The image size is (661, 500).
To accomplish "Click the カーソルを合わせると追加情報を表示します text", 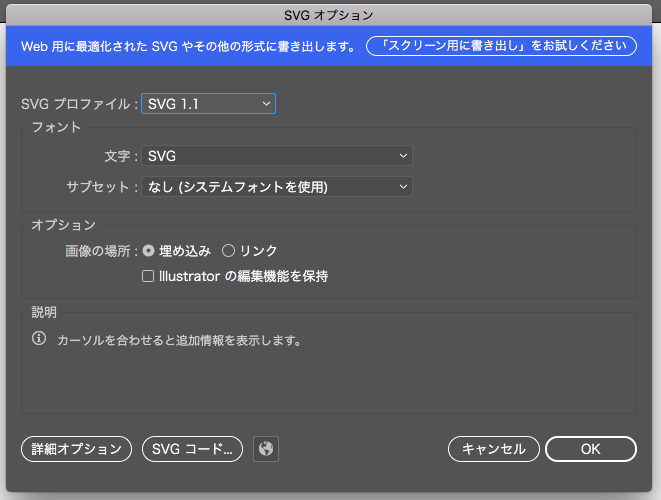I will pyautogui.click(x=179, y=340).
